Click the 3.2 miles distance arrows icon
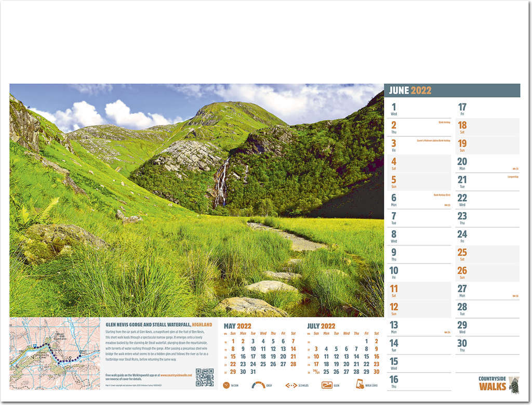This screenshot has height=405, width=532. [291, 385]
